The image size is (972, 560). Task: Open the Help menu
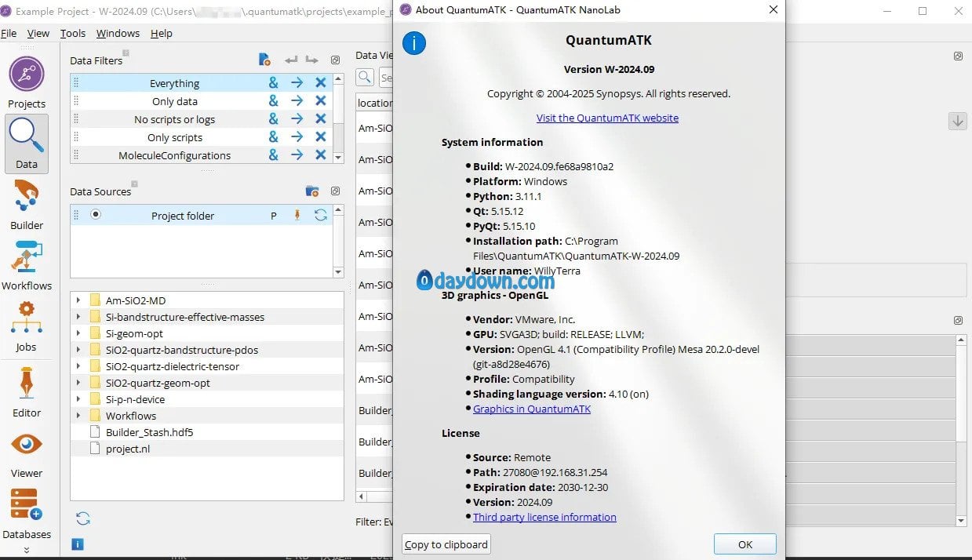(162, 33)
